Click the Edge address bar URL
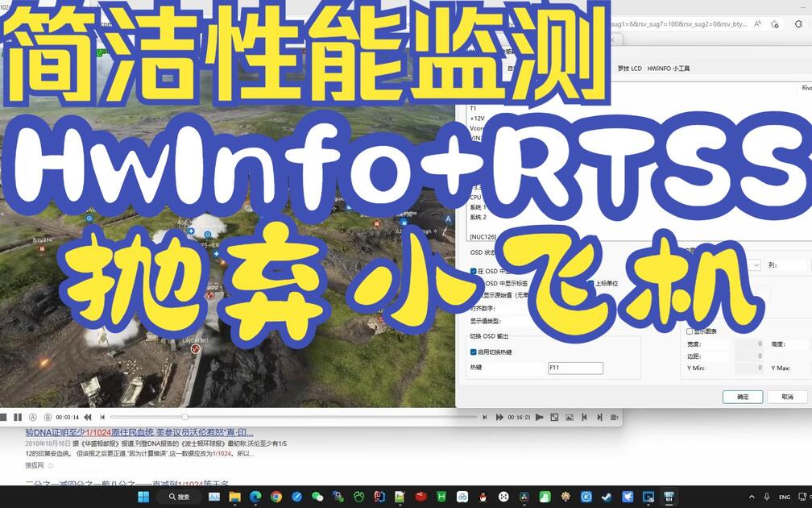This screenshot has width=812, height=508. coord(679,24)
